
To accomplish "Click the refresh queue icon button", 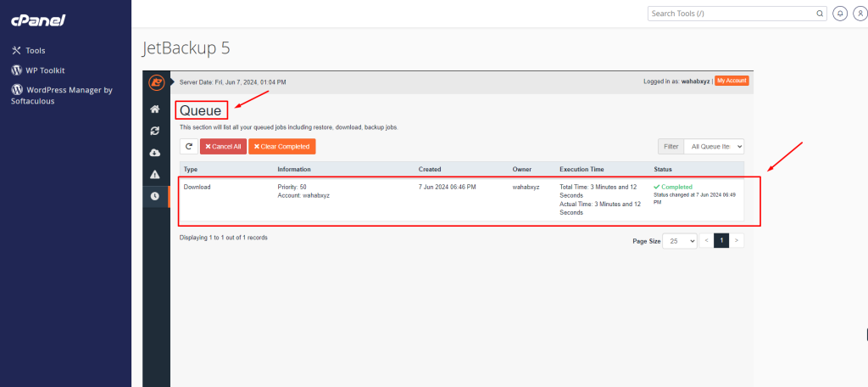I will pyautogui.click(x=188, y=146).
